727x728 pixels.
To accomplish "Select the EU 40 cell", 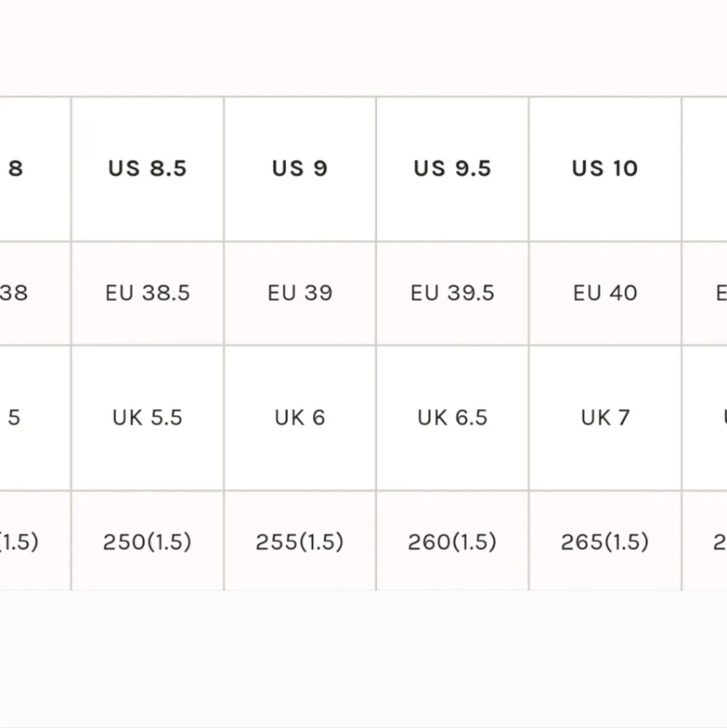I will (x=605, y=293).
